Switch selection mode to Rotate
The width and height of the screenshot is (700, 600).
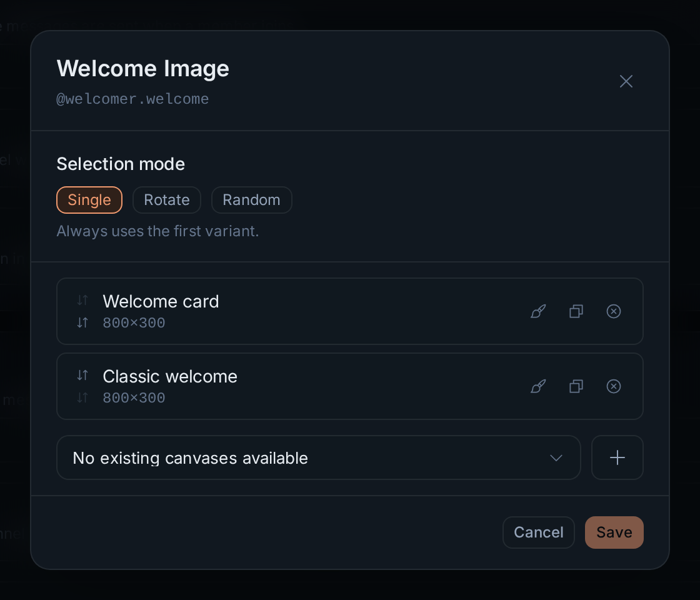tap(166, 200)
